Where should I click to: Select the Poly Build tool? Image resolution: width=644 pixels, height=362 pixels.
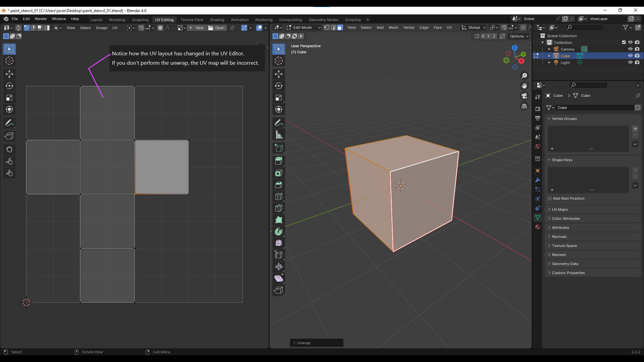click(279, 220)
